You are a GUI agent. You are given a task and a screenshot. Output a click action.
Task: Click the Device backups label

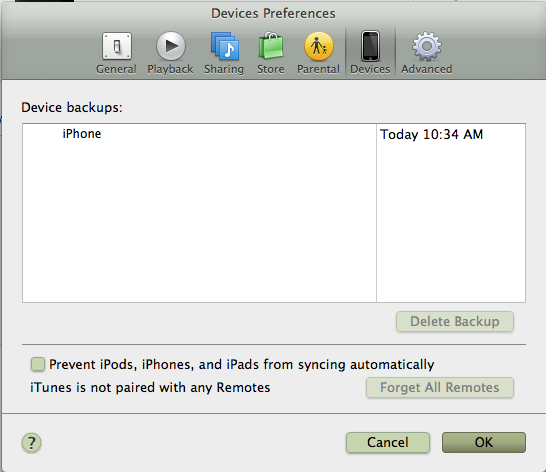(72, 107)
